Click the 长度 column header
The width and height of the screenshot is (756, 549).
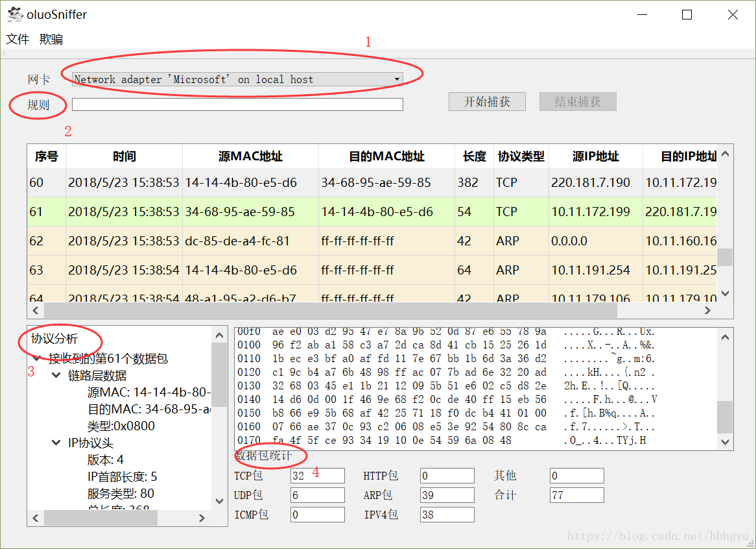[x=475, y=156]
